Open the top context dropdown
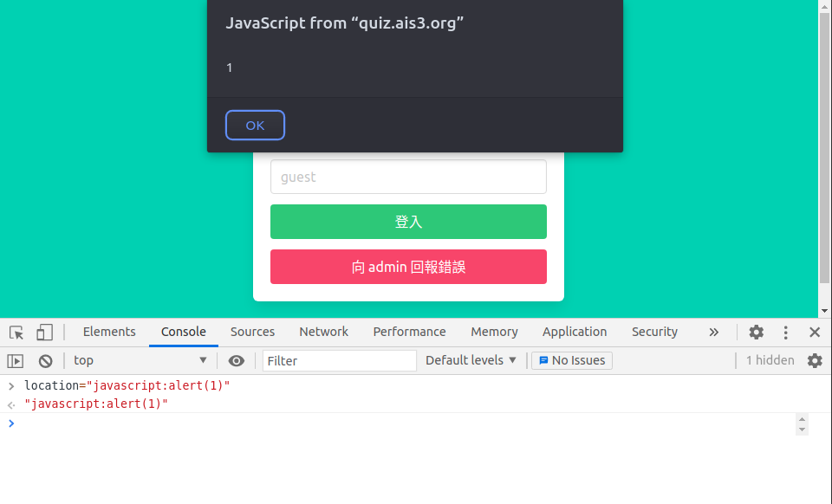 tap(140, 361)
